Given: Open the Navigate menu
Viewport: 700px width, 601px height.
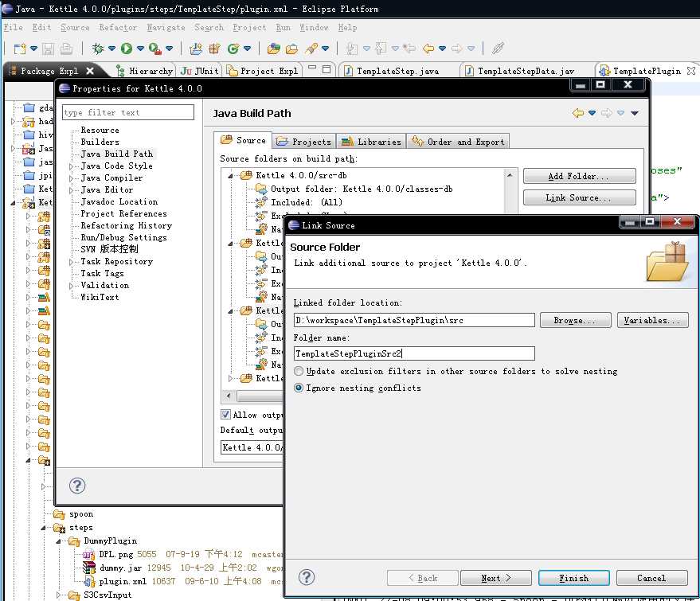Looking at the screenshot, I should 166,27.
